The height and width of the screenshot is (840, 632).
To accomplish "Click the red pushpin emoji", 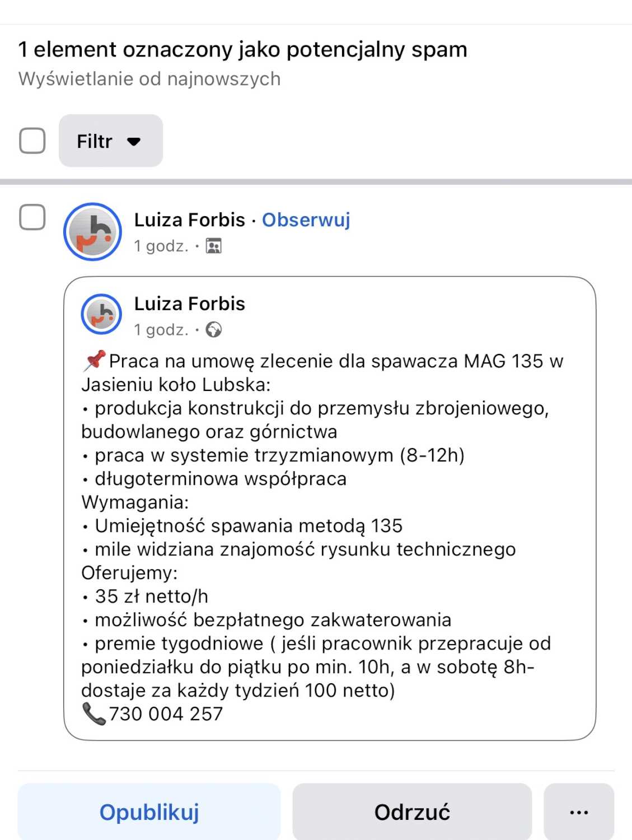I will (94, 360).
